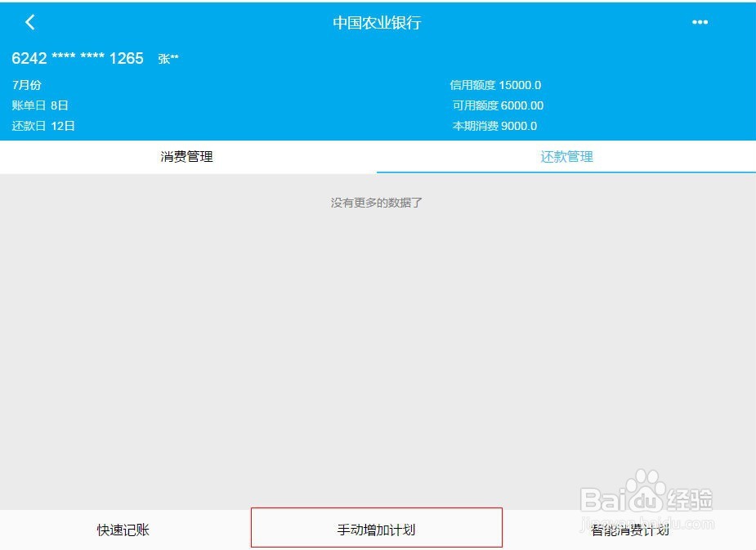Switch to the 还款管理 tab
Image resolution: width=756 pixels, height=550 pixels.
566,157
